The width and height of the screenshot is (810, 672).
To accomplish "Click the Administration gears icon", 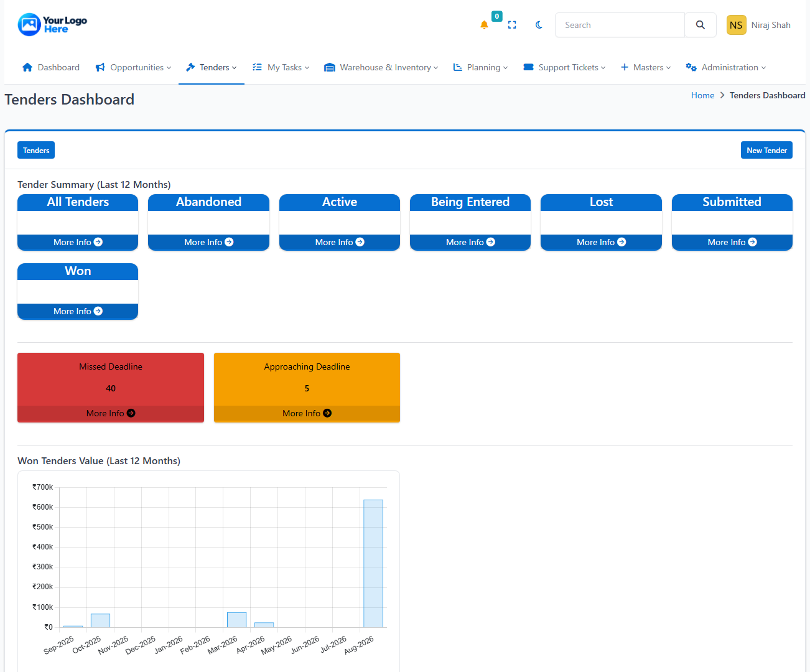I will (691, 67).
